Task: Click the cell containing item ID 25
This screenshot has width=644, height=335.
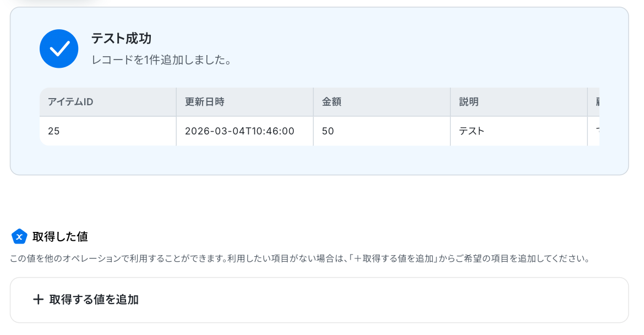Action: click(x=108, y=131)
